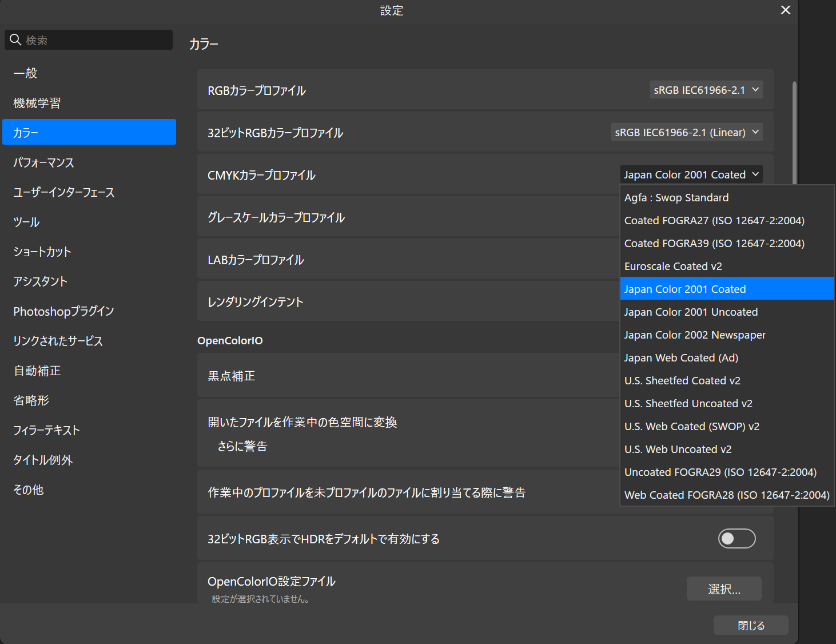Screen dimensions: 836x644
Task: Open the フィラーテキスト settings category
Action: click(89, 430)
